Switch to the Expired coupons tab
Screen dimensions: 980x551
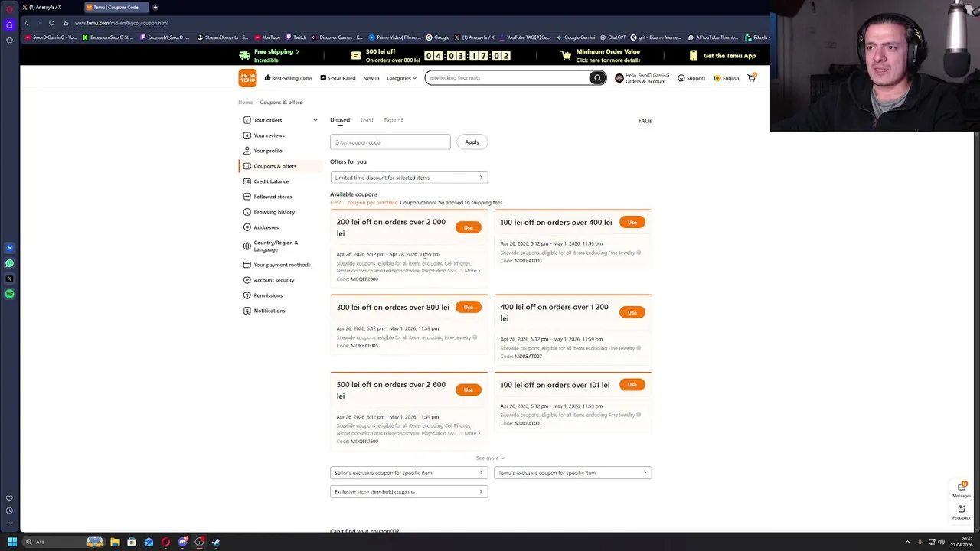click(x=394, y=120)
